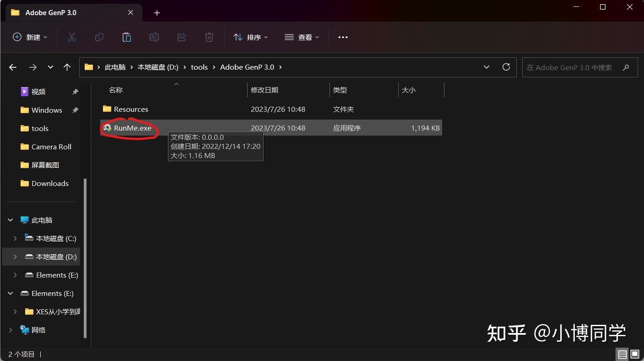Switch to details view via status bar icon
Screen dimensions: 644x361
click(x=622, y=354)
